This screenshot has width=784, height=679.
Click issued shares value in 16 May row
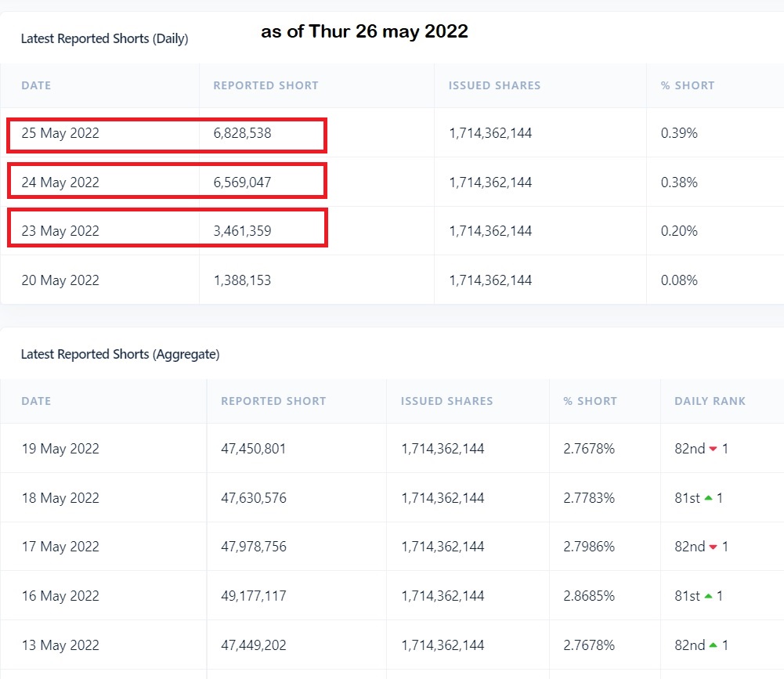click(x=443, y=596)
